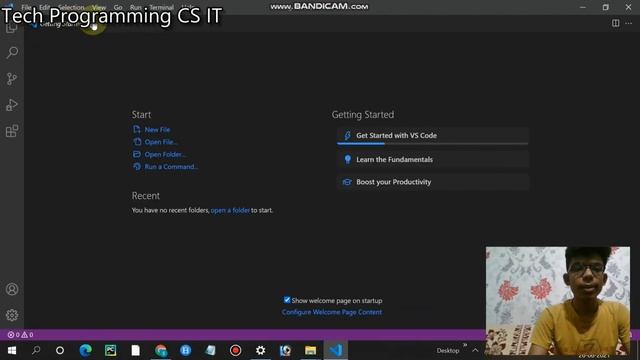
Task: Open the editor More Actions ellipsis
Action: (x=629, y=23)
